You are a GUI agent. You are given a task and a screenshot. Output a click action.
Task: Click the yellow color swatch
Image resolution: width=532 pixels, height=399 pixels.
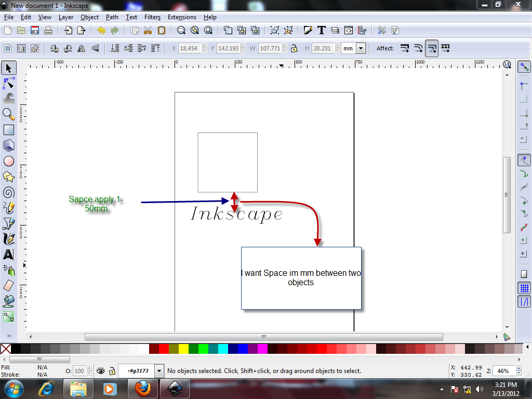point(183,349)
